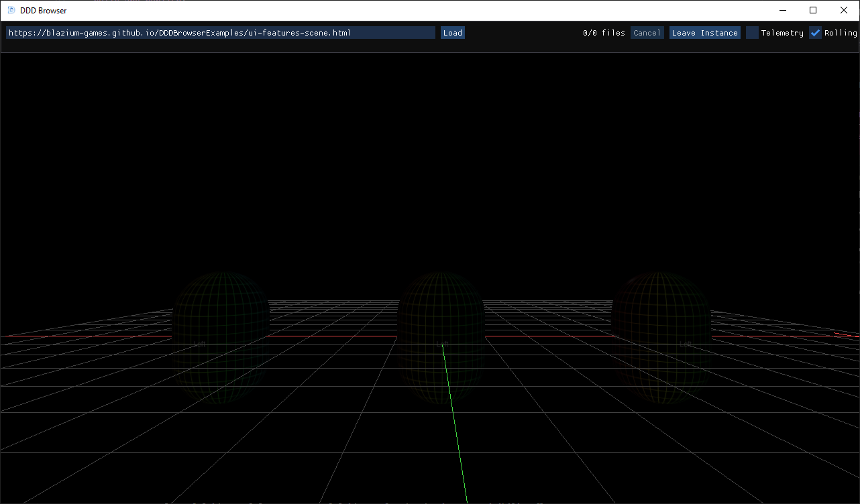Minimize the DDD Browser window
The image size is (860, 504).
pyautogui.click(x=782, y=10)
